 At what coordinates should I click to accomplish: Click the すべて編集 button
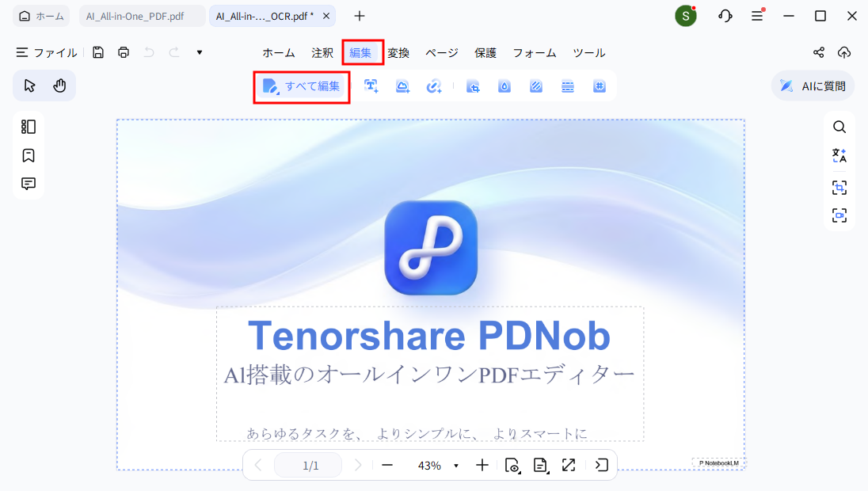click(302, 86)
